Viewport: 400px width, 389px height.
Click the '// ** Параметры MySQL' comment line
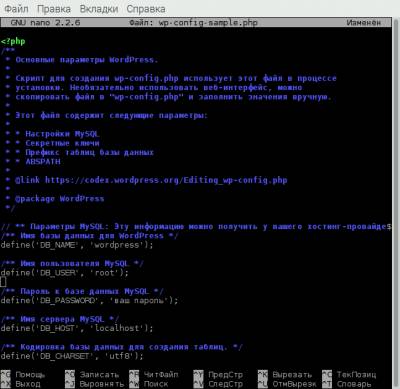196,227
